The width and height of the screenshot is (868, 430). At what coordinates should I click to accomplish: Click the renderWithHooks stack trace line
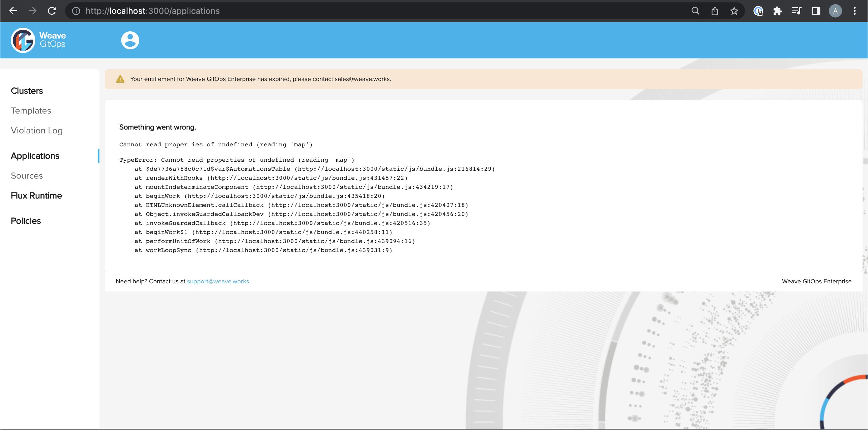(271, 178)
